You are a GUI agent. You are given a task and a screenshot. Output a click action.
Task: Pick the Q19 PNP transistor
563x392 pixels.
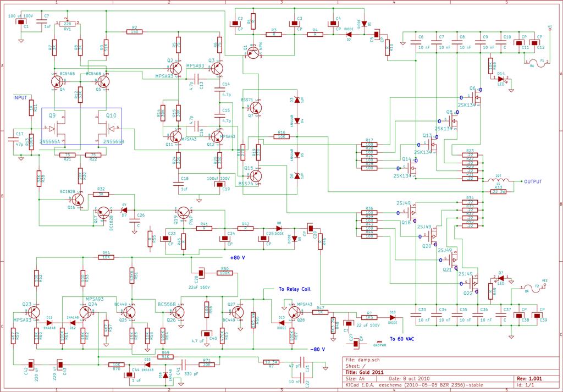[x=184, y=213]
